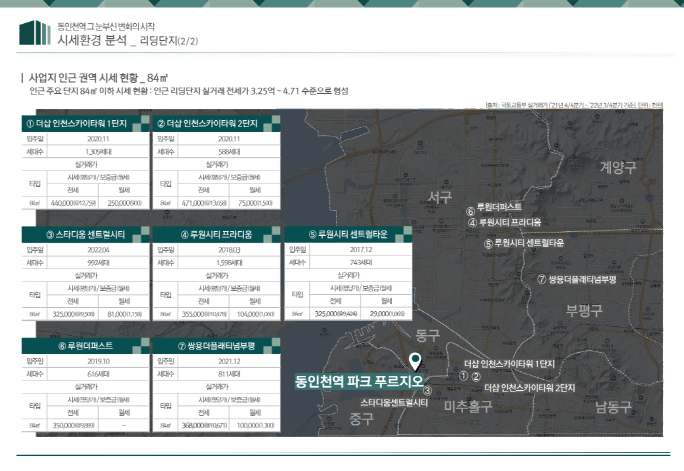Click the building logo beside the slide title

tap(35, 34)
